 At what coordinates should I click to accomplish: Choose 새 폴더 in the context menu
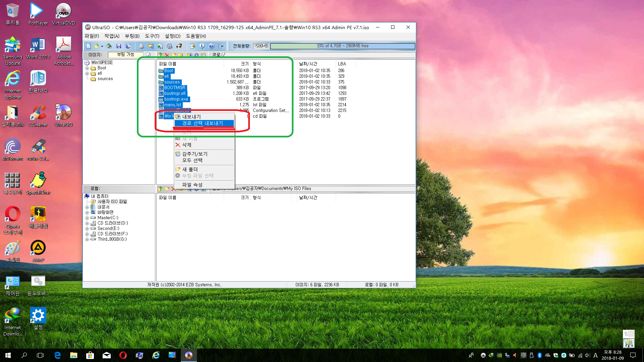(204, 169)
